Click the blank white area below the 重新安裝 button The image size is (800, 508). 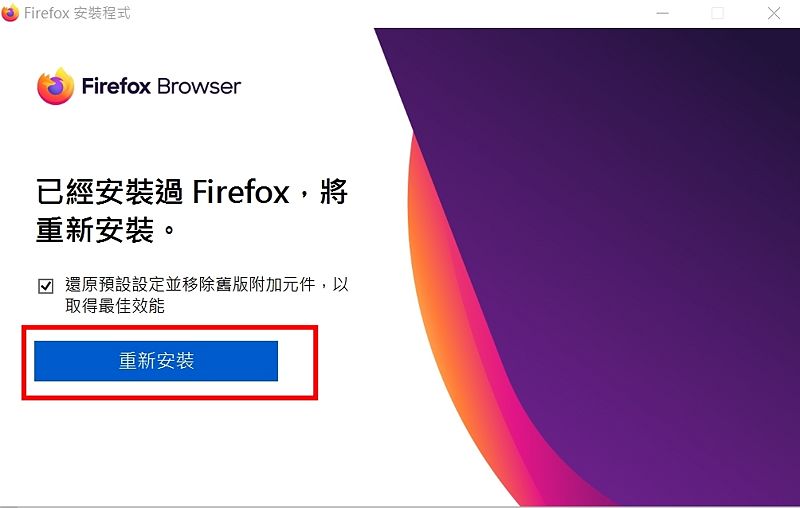point(168,449)
